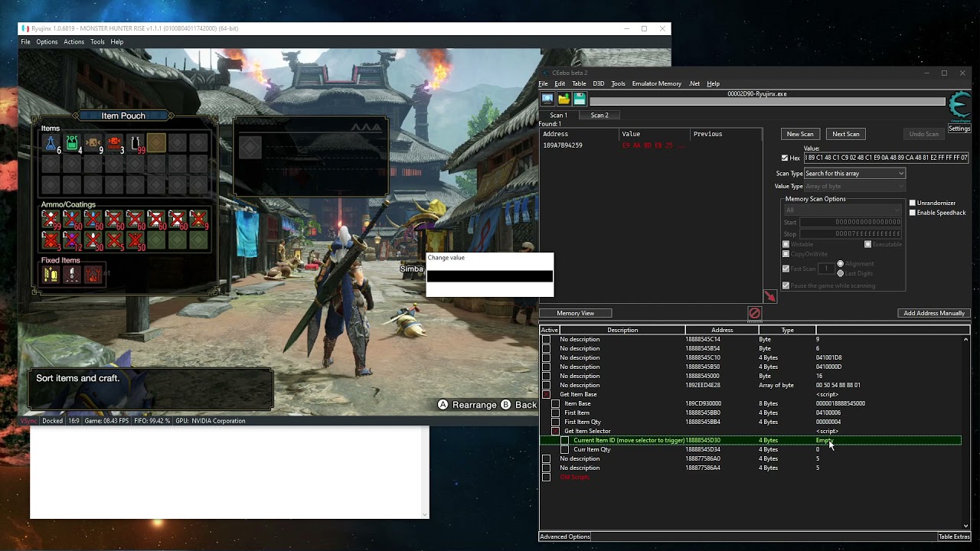Open the Cheat Engine logo settings icon
Viewport: 980px width, 551px height.
[x=959, y=106]
